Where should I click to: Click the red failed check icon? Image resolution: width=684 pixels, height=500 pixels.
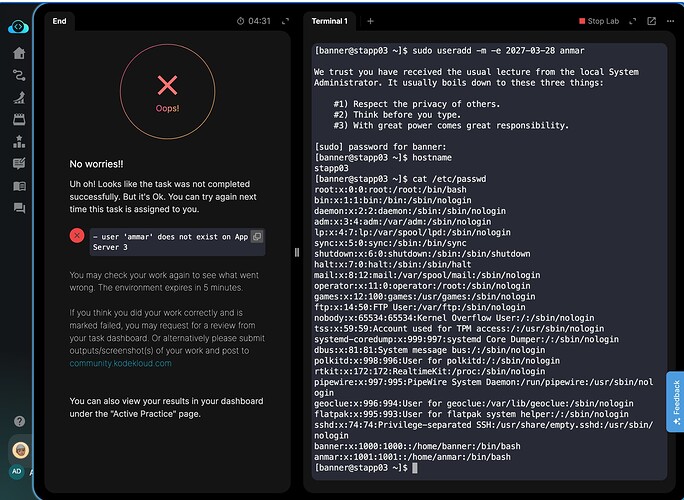click(77, 236)
